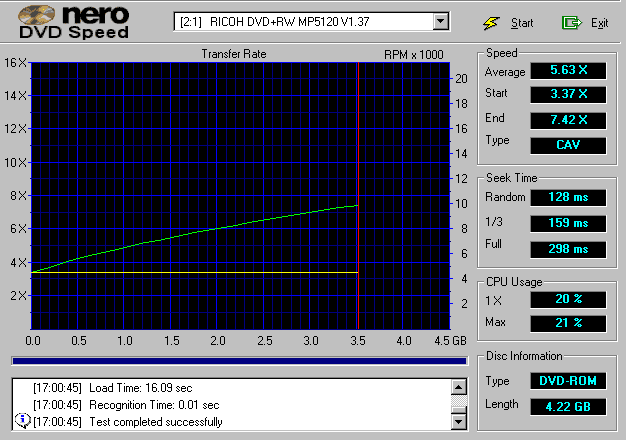Click the Disc Information group label
This screenshot has width=626, height=440.
524,356
